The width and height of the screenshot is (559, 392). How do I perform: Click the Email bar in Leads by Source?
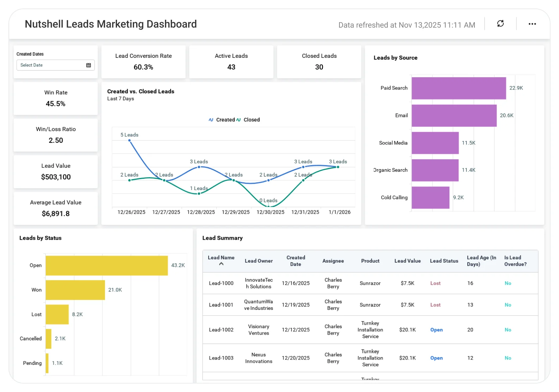coord(454,116)
